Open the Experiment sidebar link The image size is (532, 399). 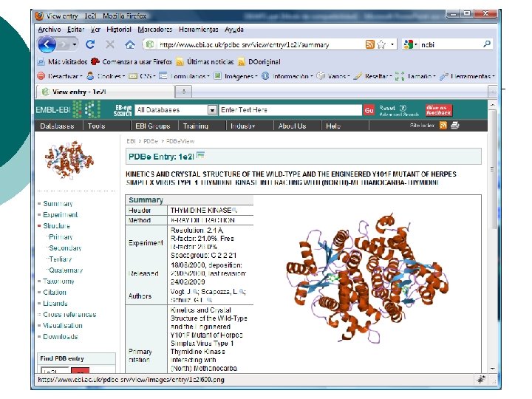click(x=60, y=215)
